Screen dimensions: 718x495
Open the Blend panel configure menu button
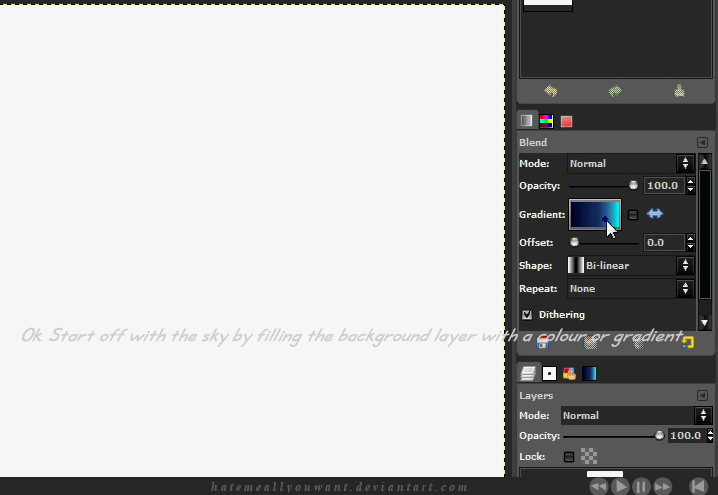[702, 142]
